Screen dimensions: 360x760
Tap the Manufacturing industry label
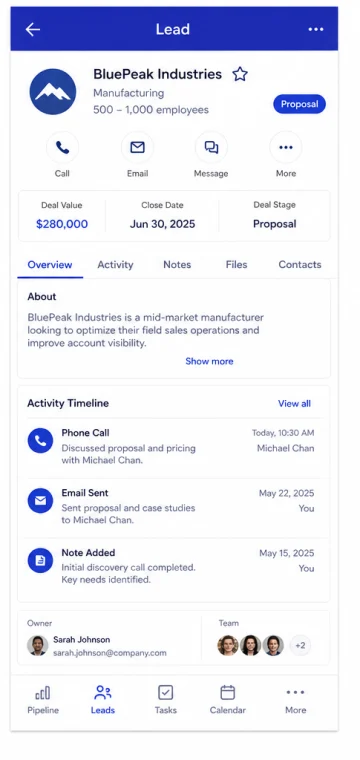(x=128, y=93)
